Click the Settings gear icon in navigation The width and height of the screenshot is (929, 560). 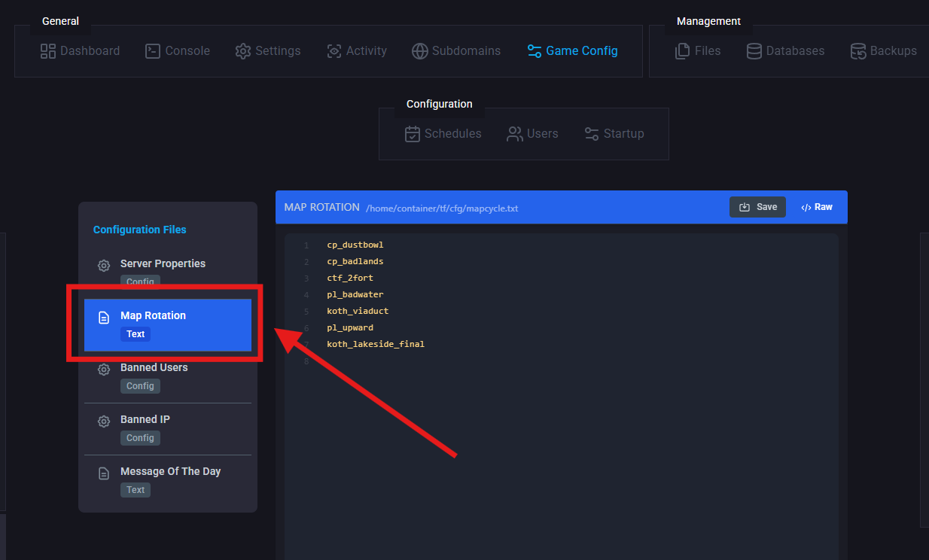[x=243, y=51]
